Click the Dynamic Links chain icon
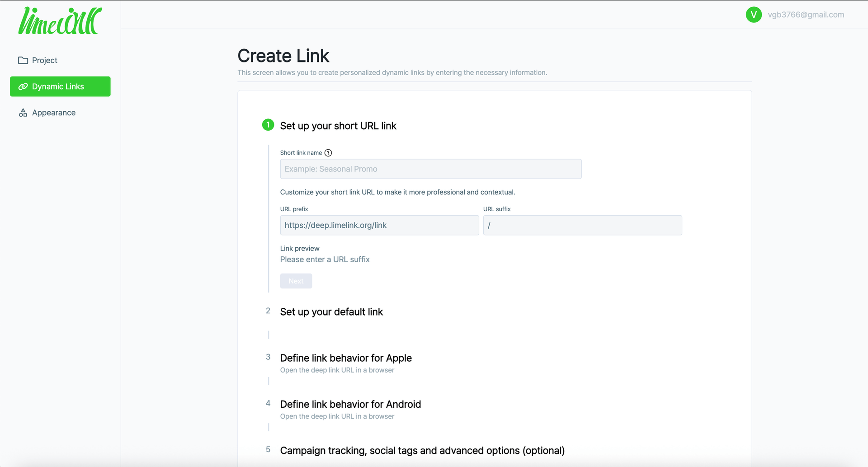Viewport: 868px width, 467px height. click(23, 87)
